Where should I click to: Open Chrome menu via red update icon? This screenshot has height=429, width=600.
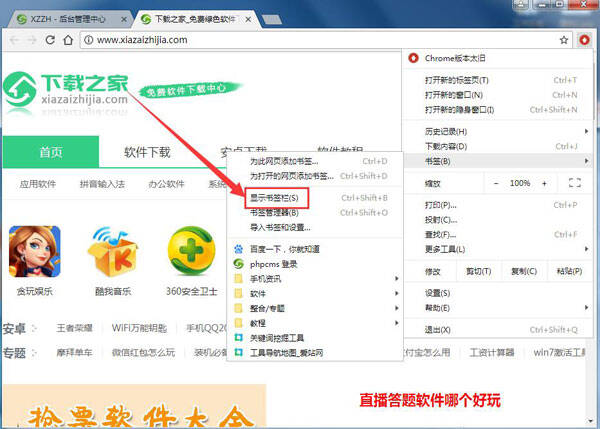[x=584, y=40]
